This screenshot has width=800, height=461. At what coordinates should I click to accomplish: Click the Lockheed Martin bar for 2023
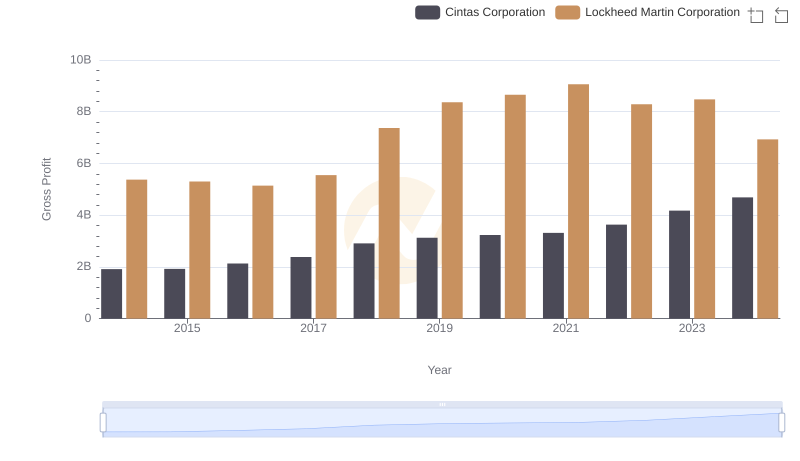[x=705, y=209]
